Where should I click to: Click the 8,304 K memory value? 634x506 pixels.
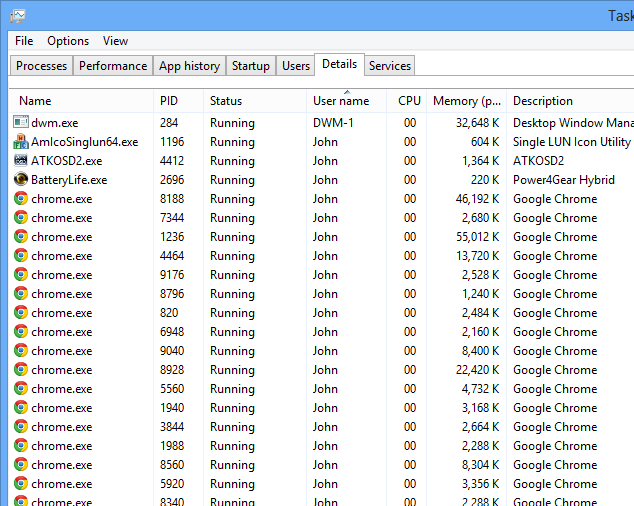(x=481, y=465)
